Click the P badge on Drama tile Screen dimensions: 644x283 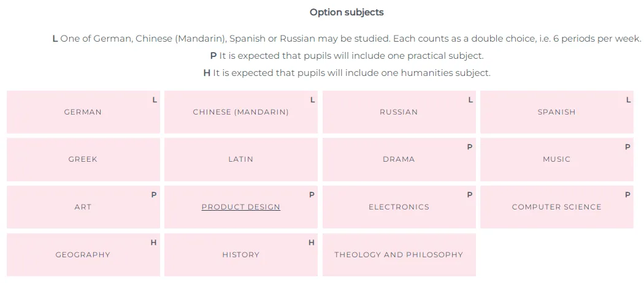click(x=470, y=147)
